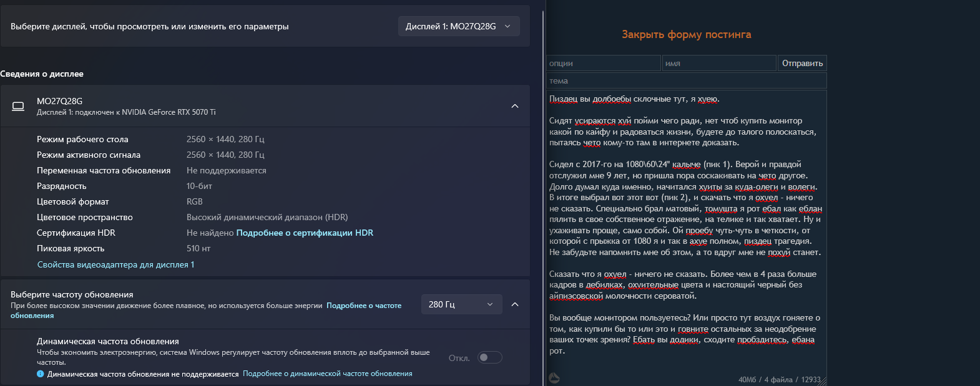980x386 pixels.
Task: Click Режим активного сигнала resolution value
Action: coord(225,155)
